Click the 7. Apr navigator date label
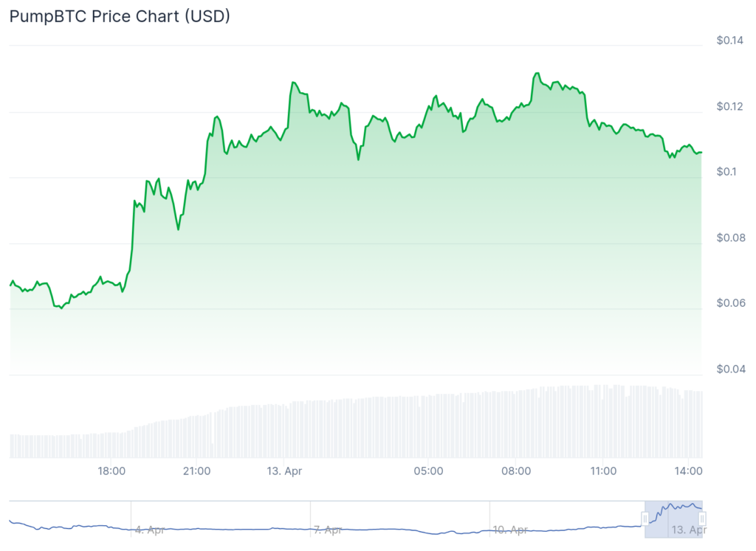 (x=327, y=530)
